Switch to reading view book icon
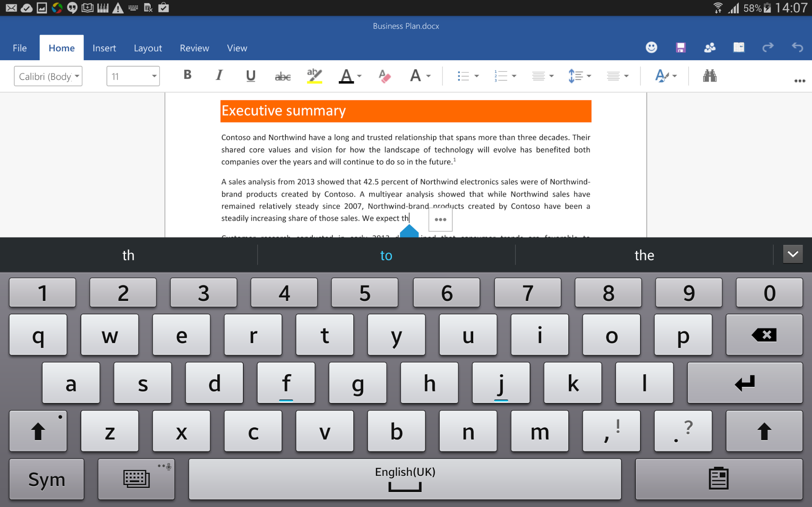 pyautogui.click(x=738, y=48)
